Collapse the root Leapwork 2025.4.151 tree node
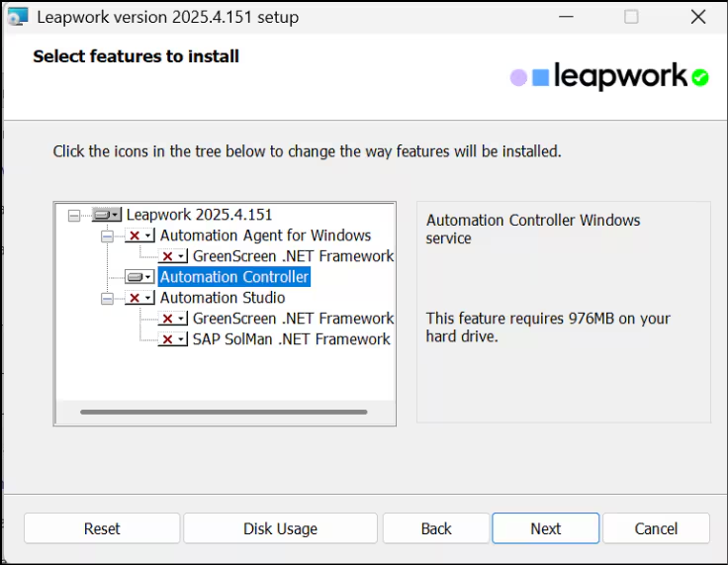This screenshot has height=565, width=728. point(74,215)
